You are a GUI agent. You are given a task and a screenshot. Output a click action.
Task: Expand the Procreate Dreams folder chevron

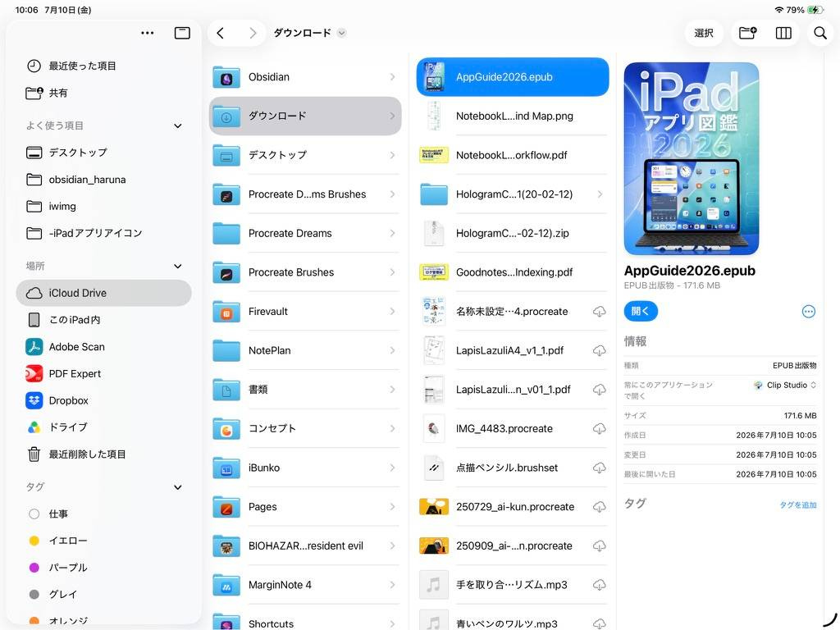[x=393, y=234]
